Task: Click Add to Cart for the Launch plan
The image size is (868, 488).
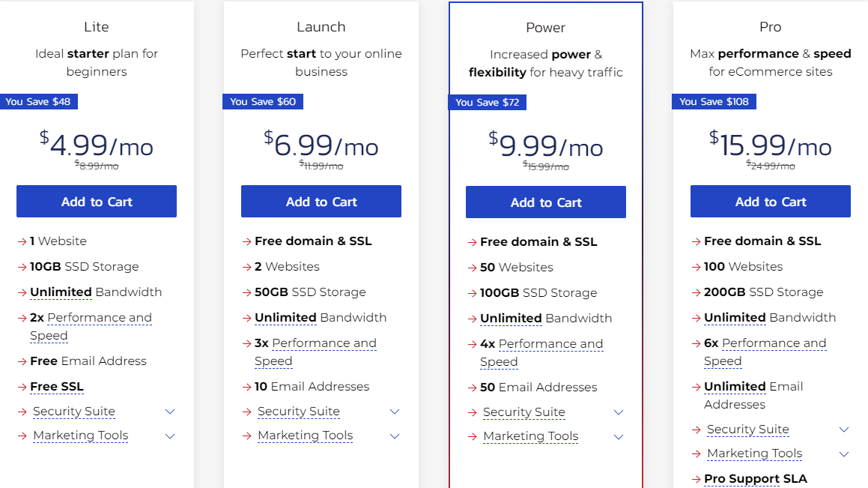Action: tap(321, 201)
